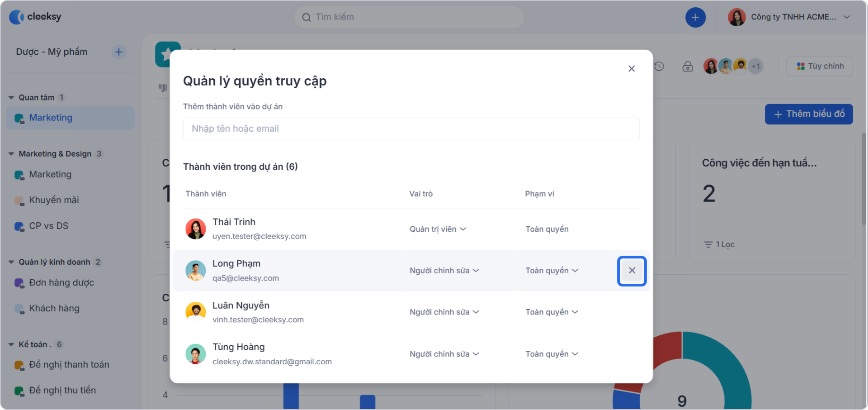868x410 pixels.
Task: Click the search magnifier icon
Action: (307, 17)
